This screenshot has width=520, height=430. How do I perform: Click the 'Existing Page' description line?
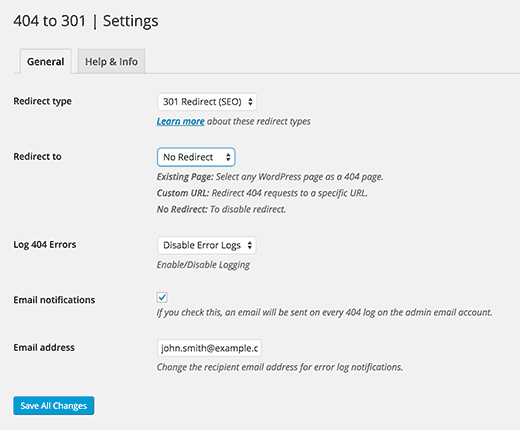(x=270, y=177)
